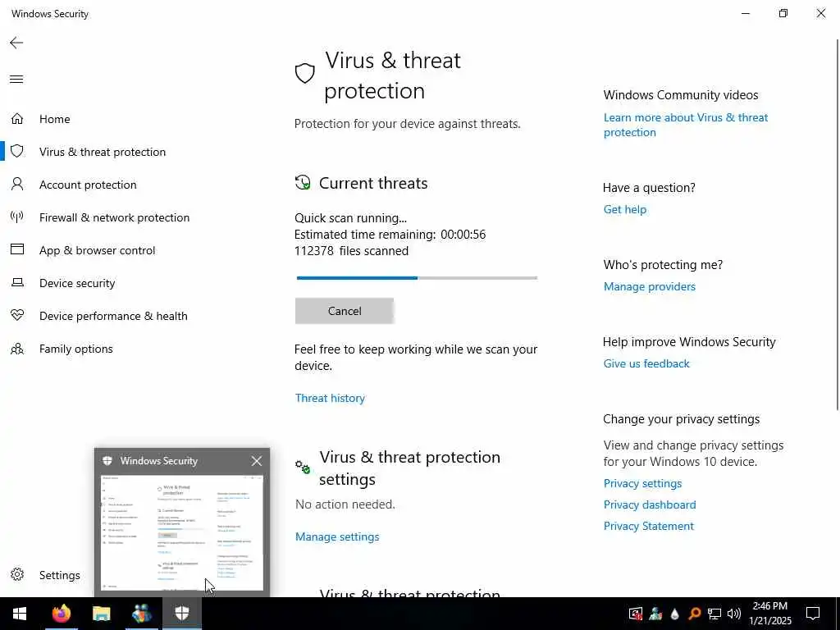Select Account protection in the sidebar

[x=88, y=185]
